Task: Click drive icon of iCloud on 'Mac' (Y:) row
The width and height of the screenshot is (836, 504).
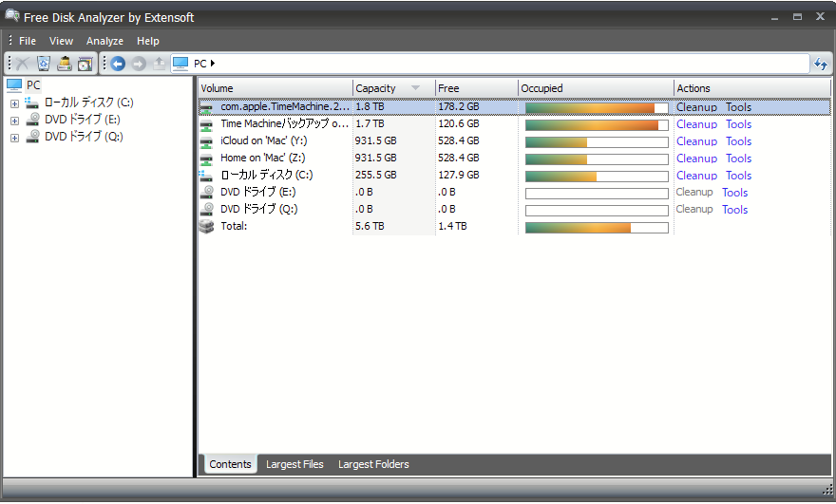Action: click(206, 141)
